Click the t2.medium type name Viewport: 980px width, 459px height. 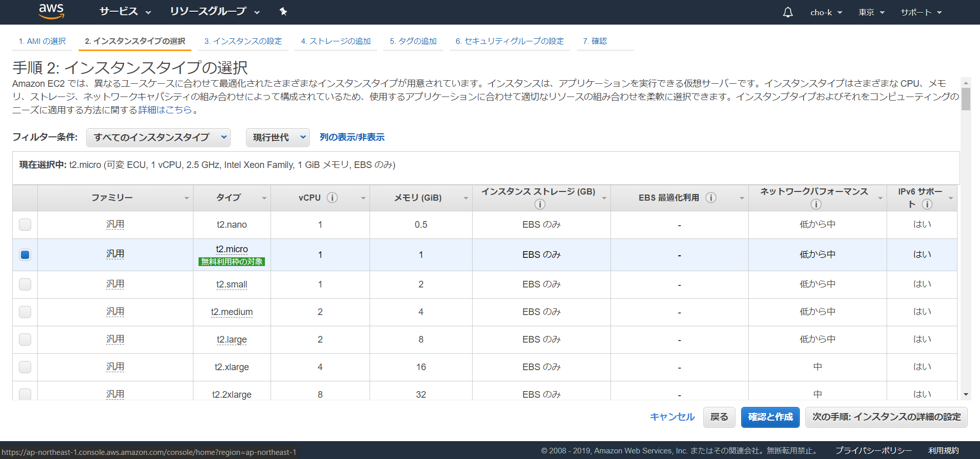tap(232, 312)
